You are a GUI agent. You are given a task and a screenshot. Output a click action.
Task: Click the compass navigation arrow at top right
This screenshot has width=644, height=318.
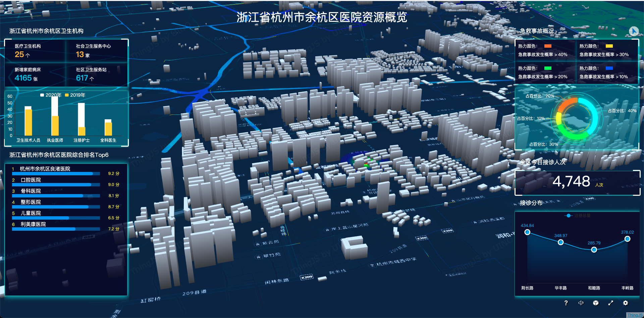[x=634, y=31]
